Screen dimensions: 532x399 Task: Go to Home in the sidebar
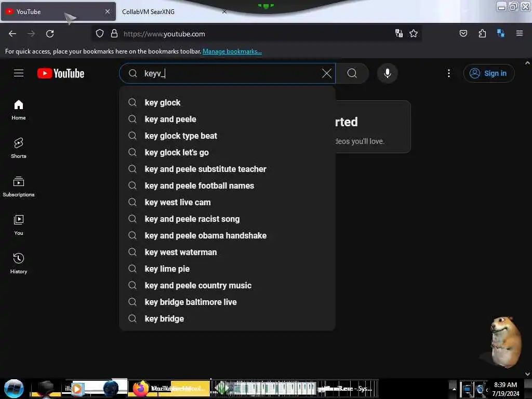pos(19,110)
